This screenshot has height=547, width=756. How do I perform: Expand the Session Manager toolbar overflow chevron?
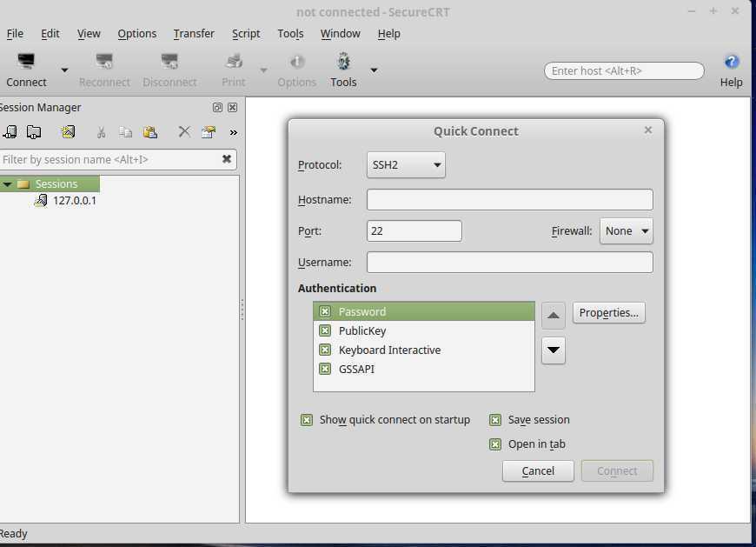tap(234, 133)
